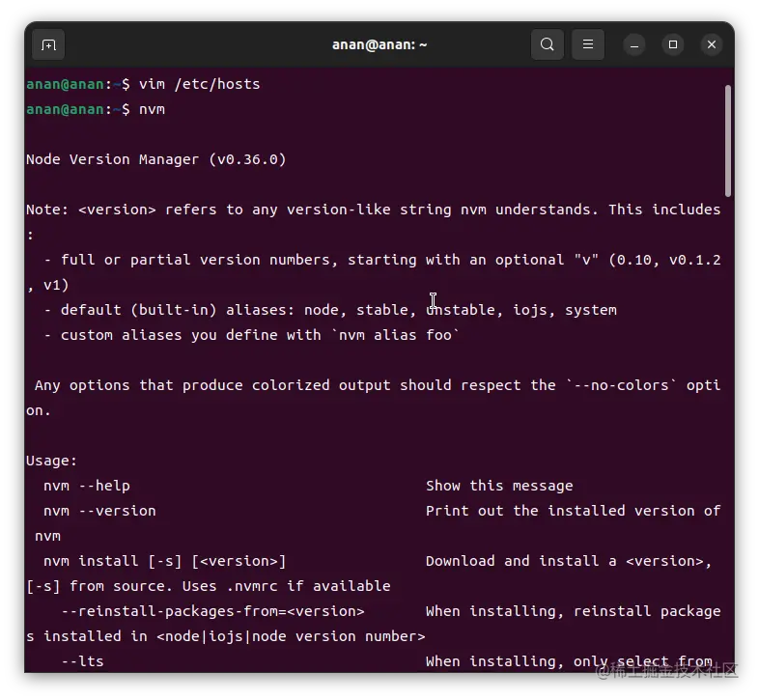
Task: Click '[-s] from source. Uses .nvmrc' line
Action: pos(209,587)
